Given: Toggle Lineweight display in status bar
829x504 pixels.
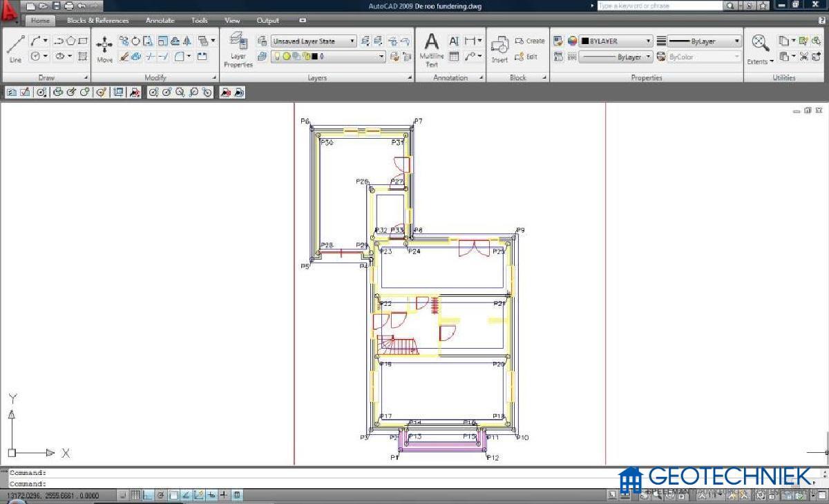Looking at the screenshot, I should (x=224, y=495).
